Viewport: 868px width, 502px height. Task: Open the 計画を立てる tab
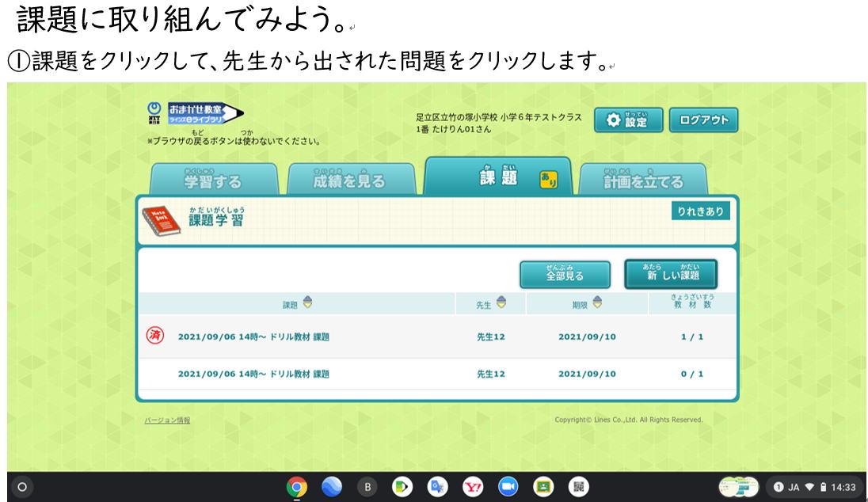click(643, 181)
